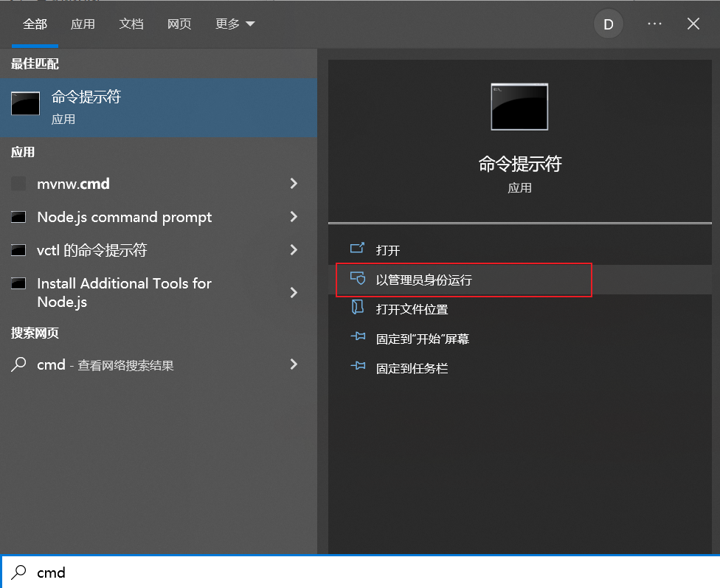Image resolution: width=720 pixels, height=588 pixels.
Task: Click the mvnw.cmd file icon
Action: (x=18, y=184)
